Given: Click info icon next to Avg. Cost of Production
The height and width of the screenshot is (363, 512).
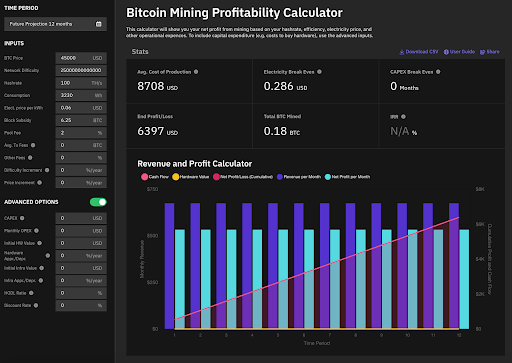Looking at the screenshot, I should (x=196, y=72).
